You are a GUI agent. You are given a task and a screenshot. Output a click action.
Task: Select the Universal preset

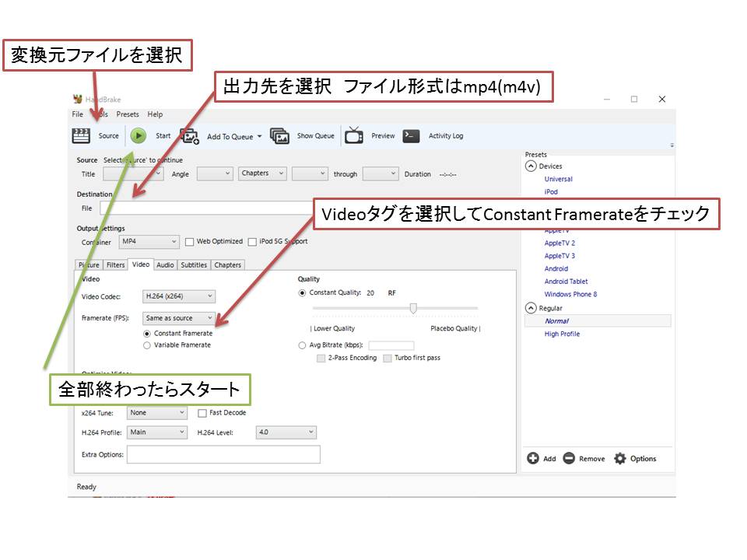point(559,179)
